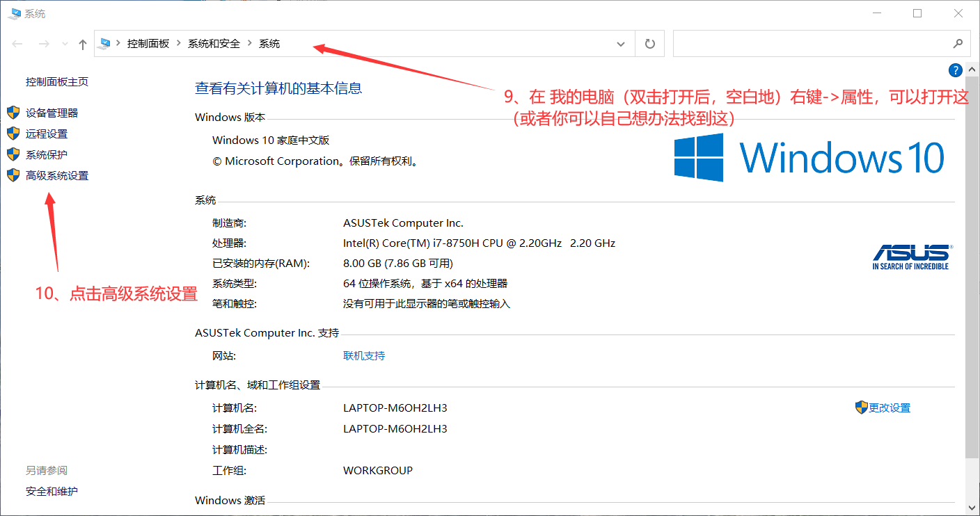980x516 pixels.
Task: Click 更改设置 link
Action: (890, 408)
